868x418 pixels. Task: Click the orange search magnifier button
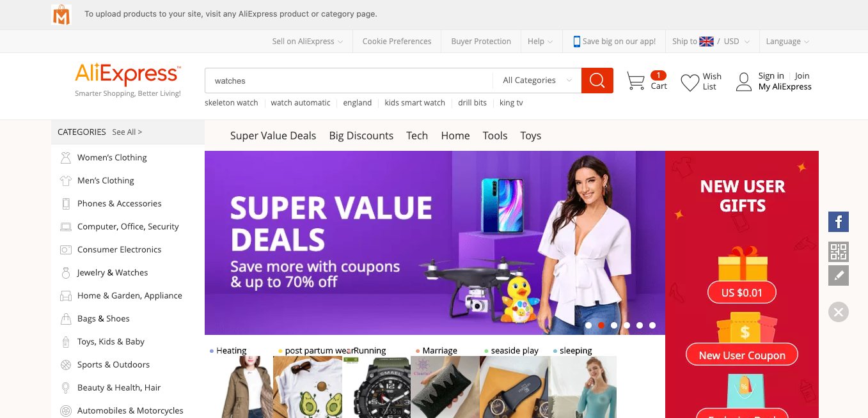597,81
